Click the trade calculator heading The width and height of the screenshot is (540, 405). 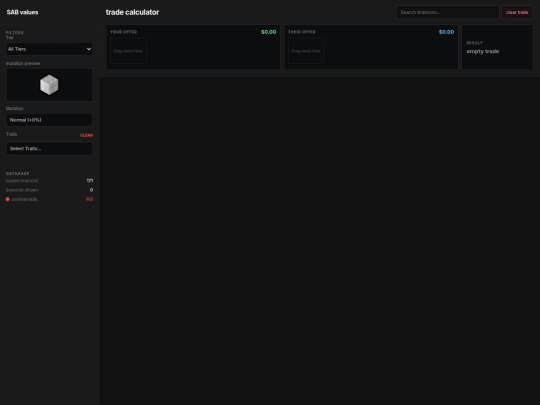[132, 12]
